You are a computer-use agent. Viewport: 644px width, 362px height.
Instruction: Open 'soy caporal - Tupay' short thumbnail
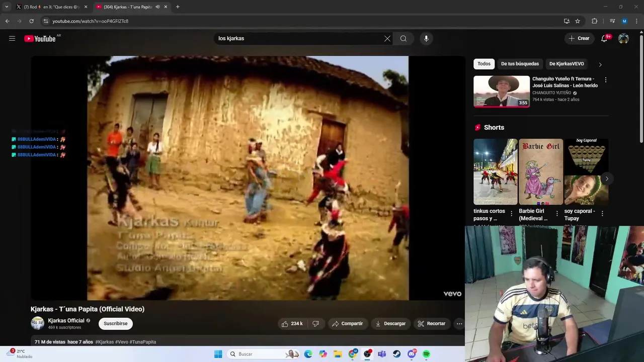click(x=586, y=171)
